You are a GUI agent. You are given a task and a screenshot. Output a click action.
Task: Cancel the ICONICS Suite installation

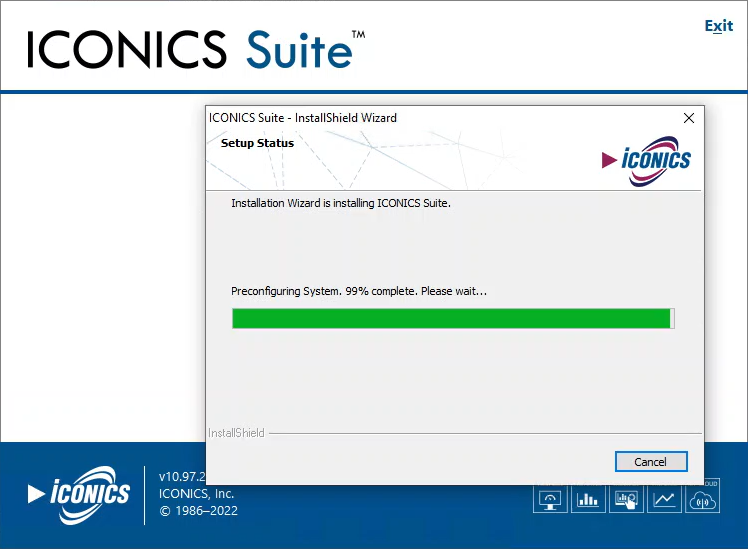[651, 461]
